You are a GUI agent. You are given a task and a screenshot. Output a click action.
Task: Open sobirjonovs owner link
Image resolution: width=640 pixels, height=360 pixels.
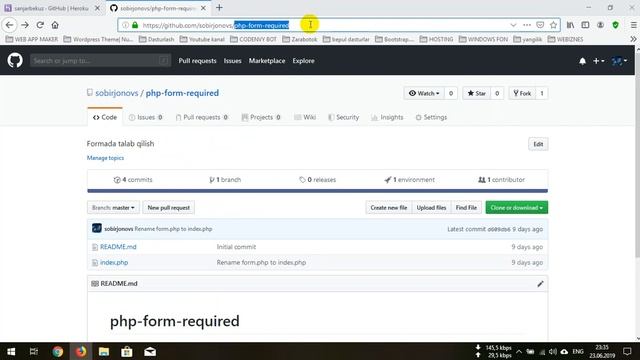click(117, 93)
